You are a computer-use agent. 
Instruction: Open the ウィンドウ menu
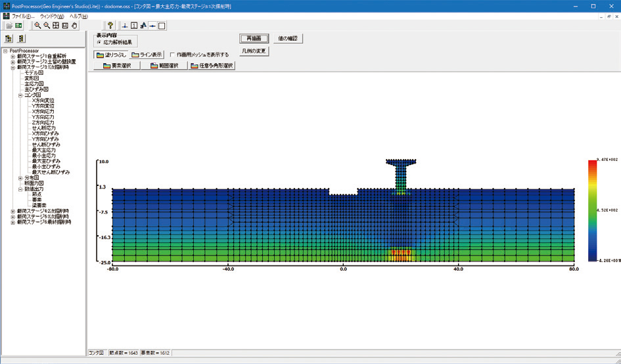click(52, 16)
